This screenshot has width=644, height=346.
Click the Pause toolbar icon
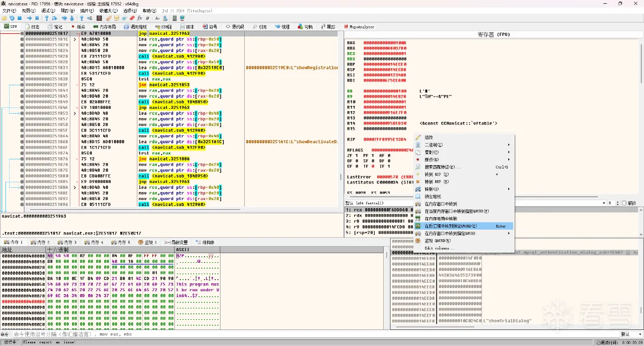pyautogui.click(x=37, y=18)
